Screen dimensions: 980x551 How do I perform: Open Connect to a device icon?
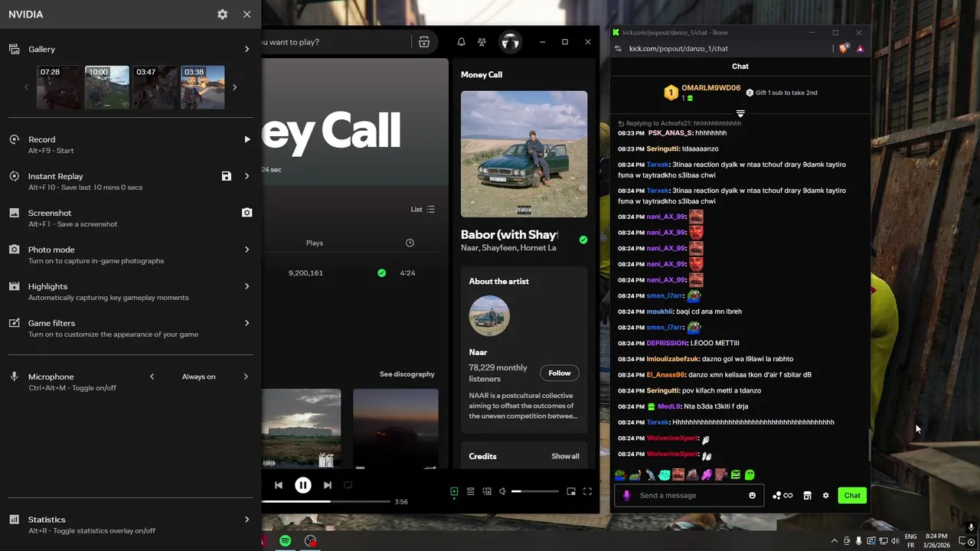click(x=487, y=492)
